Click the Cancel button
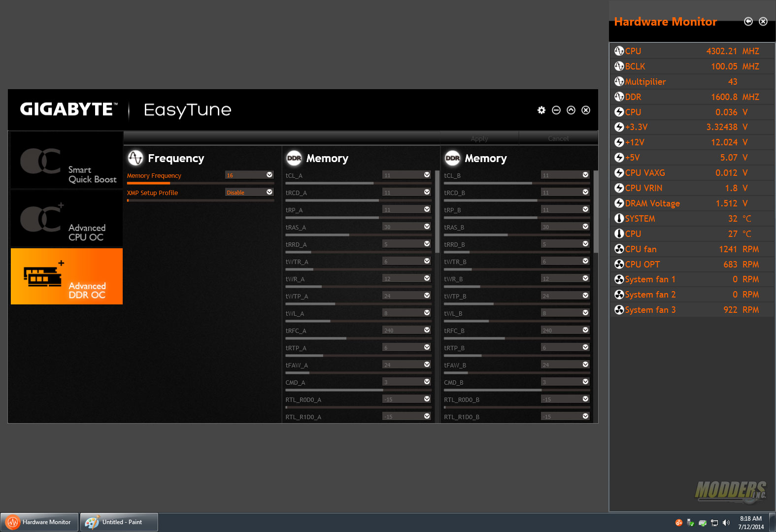The width and height of the screenshot is (776, 532). click(558, 138)
